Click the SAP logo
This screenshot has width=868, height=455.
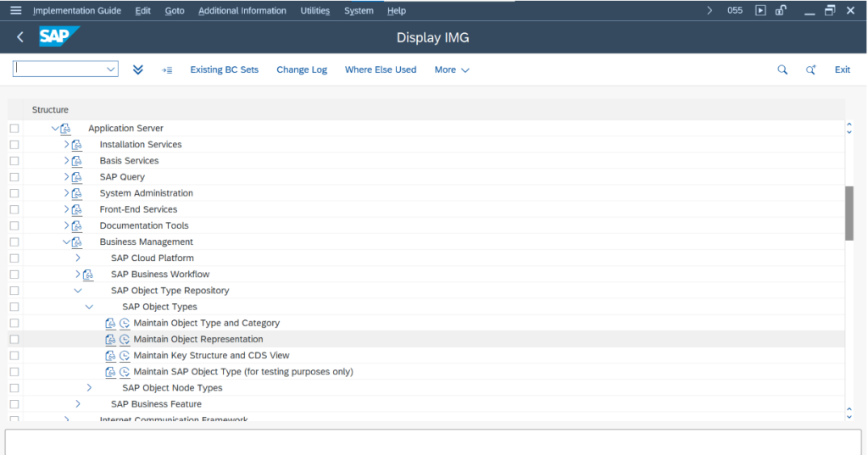(59, 36)
